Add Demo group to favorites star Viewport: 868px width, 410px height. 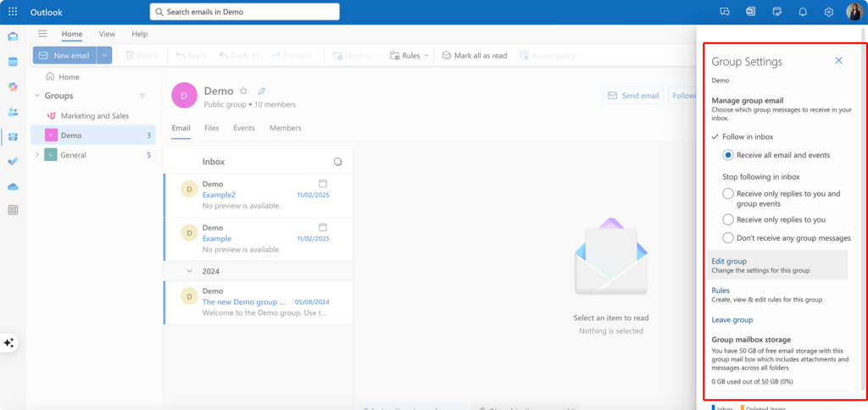pyautogui.click(x=243, y=91)
